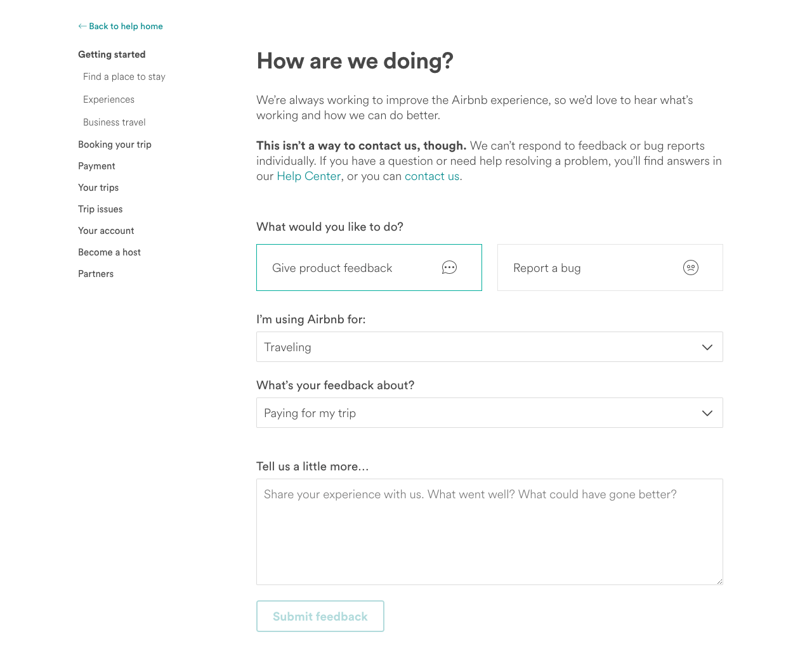Viewport: 812px width, 658px height.
Task: Go to Become a host
Action: [x=109, y=252]
